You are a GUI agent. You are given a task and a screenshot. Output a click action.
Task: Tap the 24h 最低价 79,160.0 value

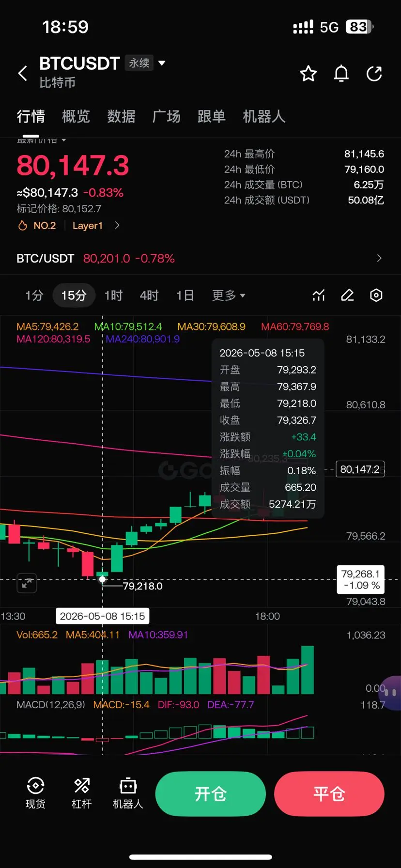[364, 170]
